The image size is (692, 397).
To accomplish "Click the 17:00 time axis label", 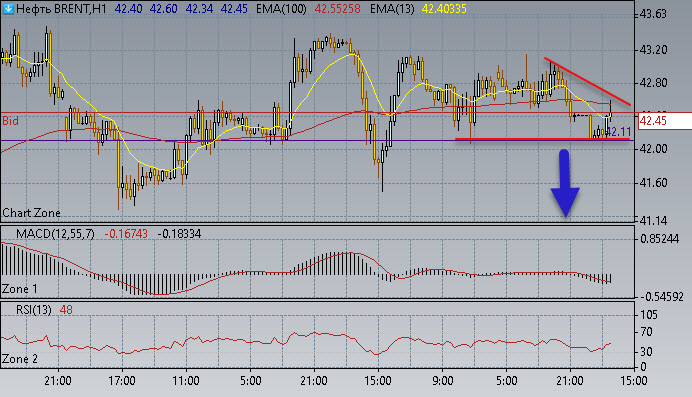I will [x=121, y=381].
